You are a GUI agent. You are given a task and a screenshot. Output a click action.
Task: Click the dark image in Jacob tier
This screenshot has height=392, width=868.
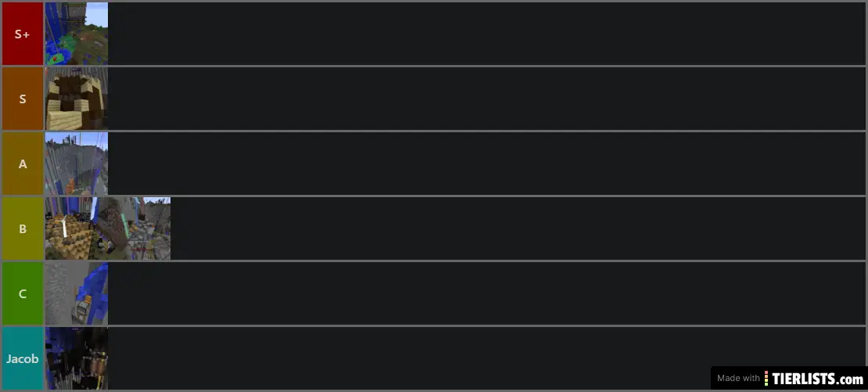[x=77, y=358]
